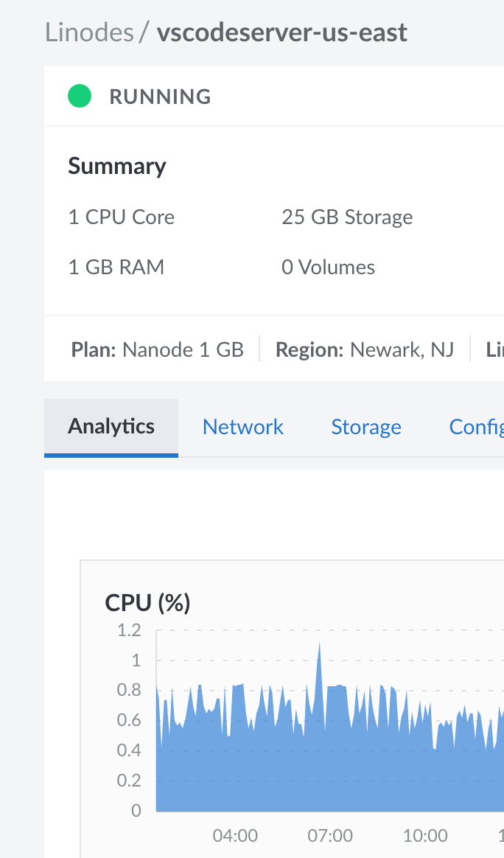This screenshot has width=504, height=858.
Task: Click the Region: Newark, NJ detail
Action: point(365,349)
